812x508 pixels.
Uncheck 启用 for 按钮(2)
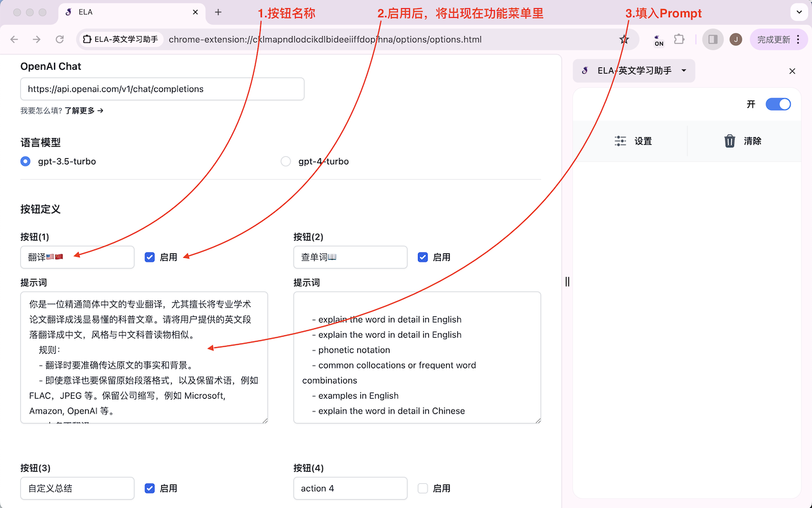[422, 257]
